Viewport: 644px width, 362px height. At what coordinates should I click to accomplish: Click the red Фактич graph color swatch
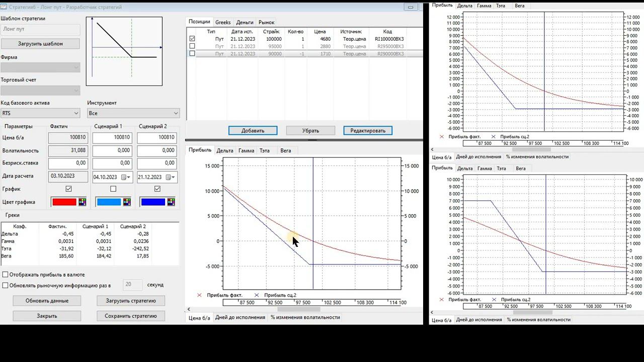coord(64,202)
